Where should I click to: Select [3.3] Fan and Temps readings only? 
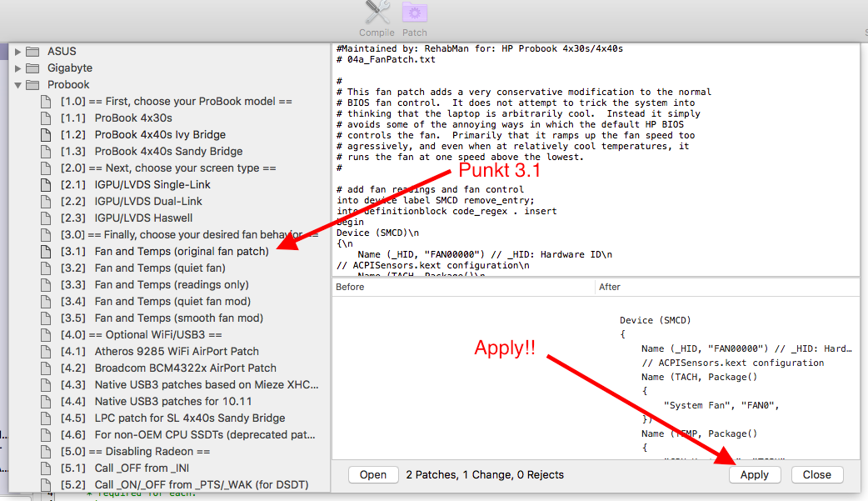tap(154, 284)
